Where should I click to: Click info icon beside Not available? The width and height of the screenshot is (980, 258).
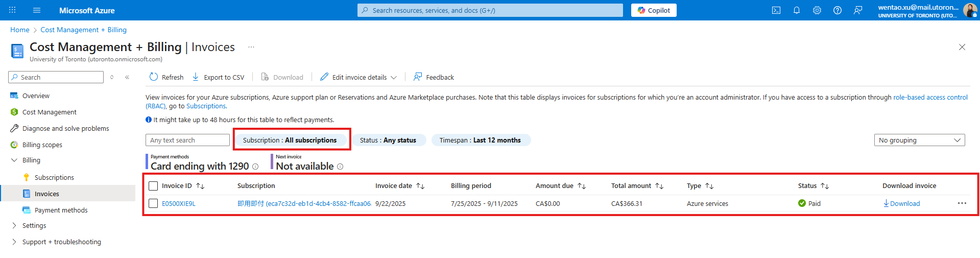pos(340,167)
